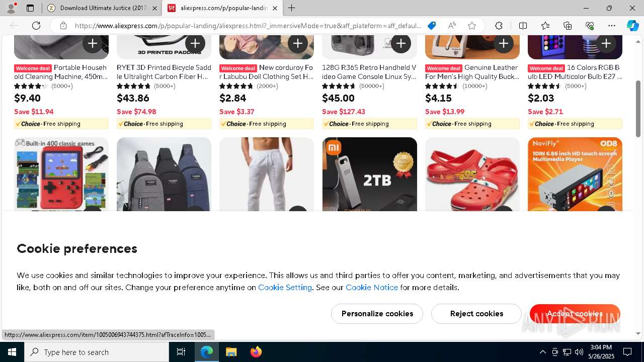This screenshot has height=362, width=644.
Task: Click the Reject cookies button
Action: tap(476, 314)
